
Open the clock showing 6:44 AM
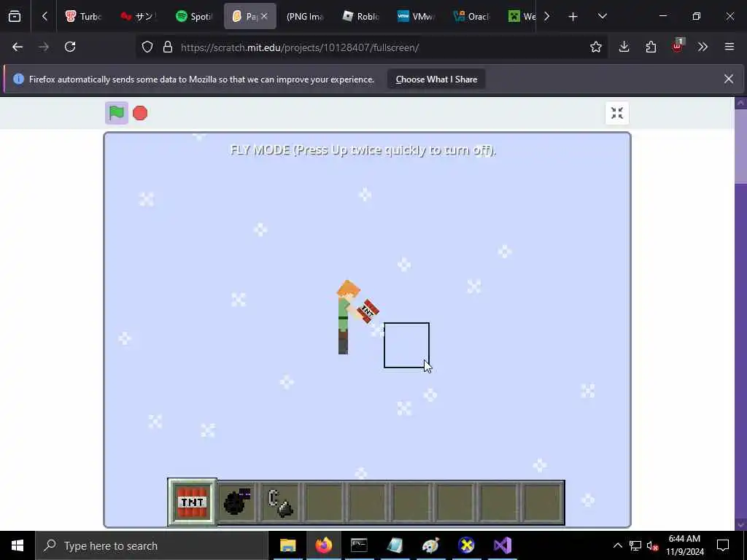click(x=684, y=545)
